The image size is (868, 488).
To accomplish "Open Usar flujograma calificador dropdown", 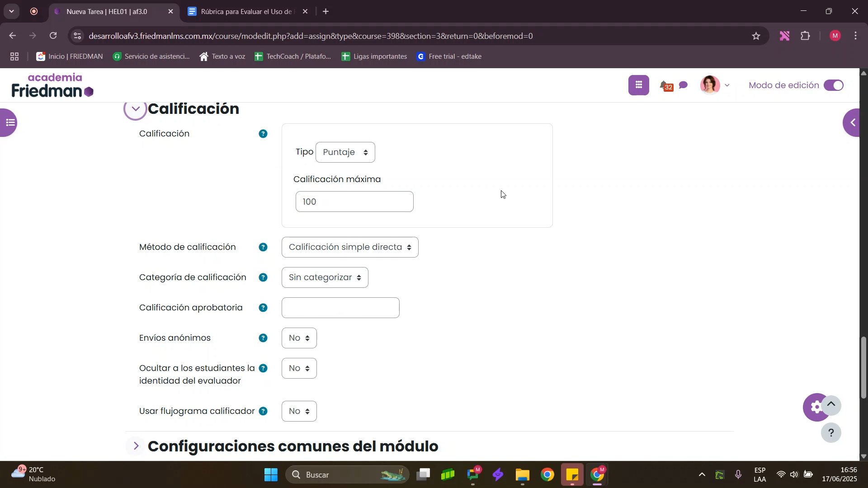I will click(299, 412).
